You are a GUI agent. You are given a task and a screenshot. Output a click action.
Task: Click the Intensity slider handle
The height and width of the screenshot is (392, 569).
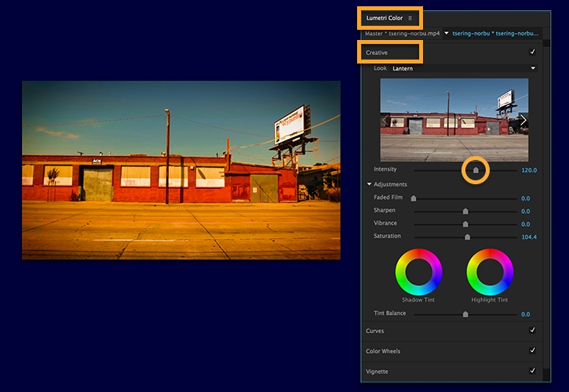click(475, 170)
